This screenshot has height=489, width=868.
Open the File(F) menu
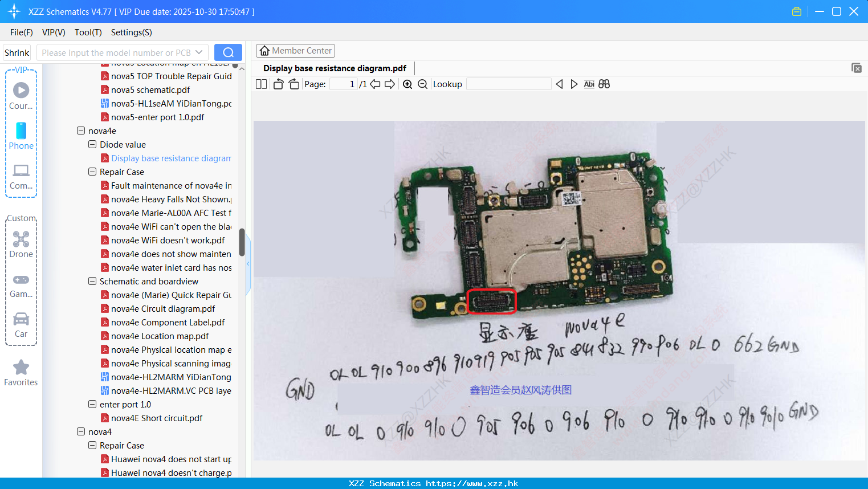22,32
